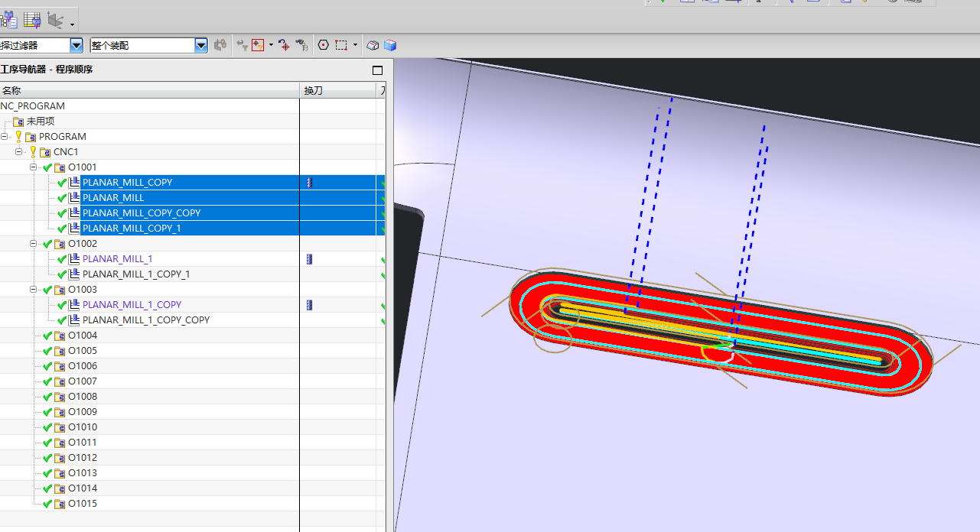This screenshot has height=532, width=980.
Task: Click the general selection filter funnel icon
Action: tap(242, 45)
